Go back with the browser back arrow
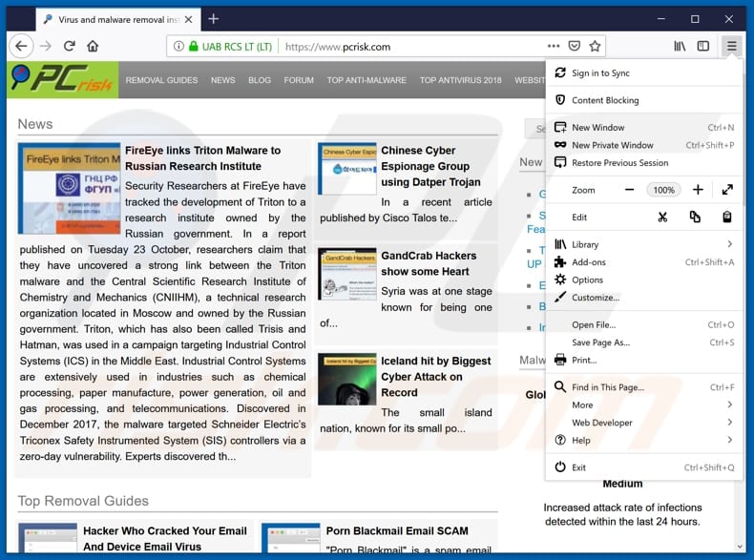 coord(21,46)
